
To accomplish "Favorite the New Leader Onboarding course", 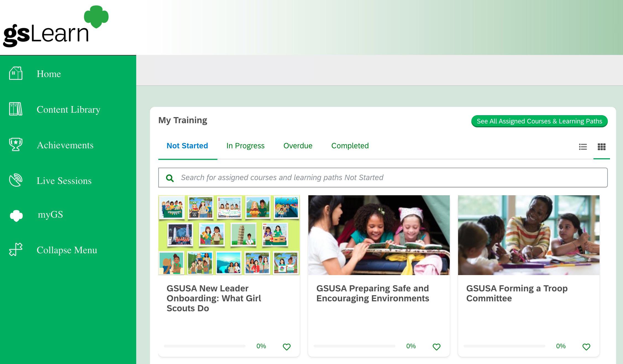I will click(286, 347).
